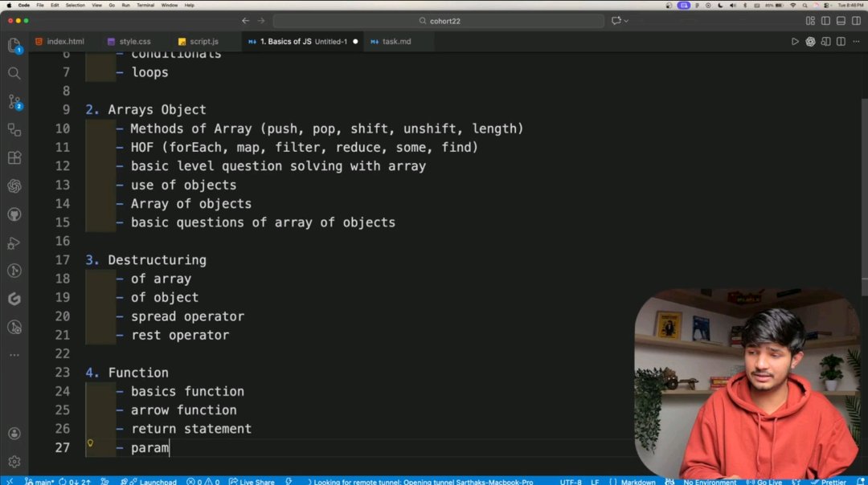Change LF end of line sequence
The width and height of the screenshot is (868, 485).
tap(595, 482)
